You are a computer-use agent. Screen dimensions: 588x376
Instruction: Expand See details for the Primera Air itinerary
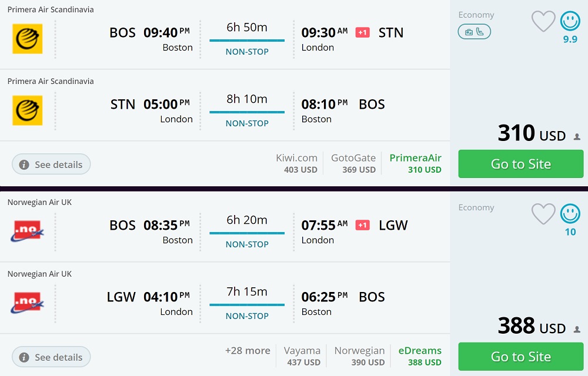51,164
